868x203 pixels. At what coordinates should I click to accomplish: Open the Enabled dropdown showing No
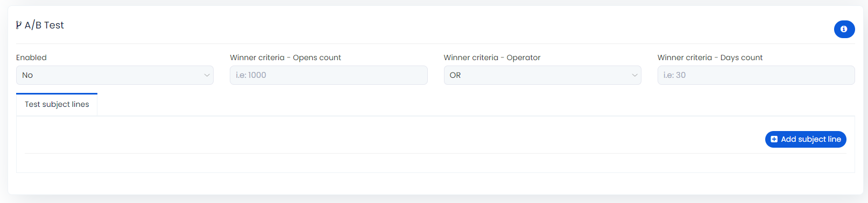[115, 75]
